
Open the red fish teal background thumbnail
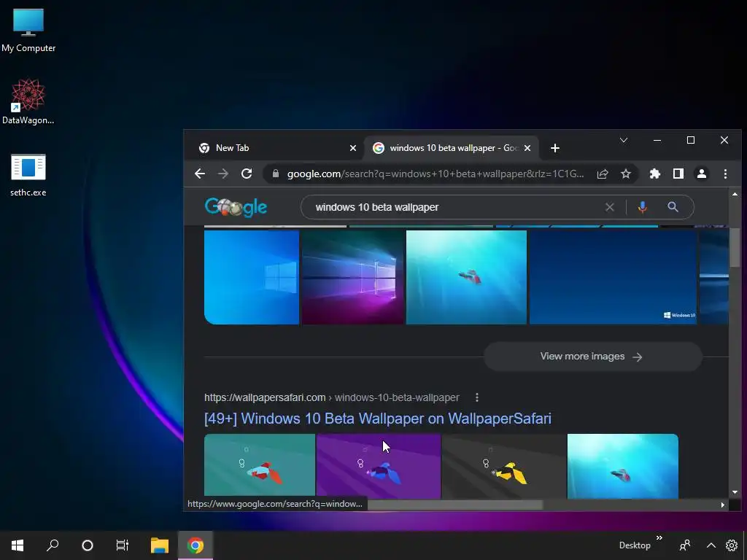tap(260, 466)
